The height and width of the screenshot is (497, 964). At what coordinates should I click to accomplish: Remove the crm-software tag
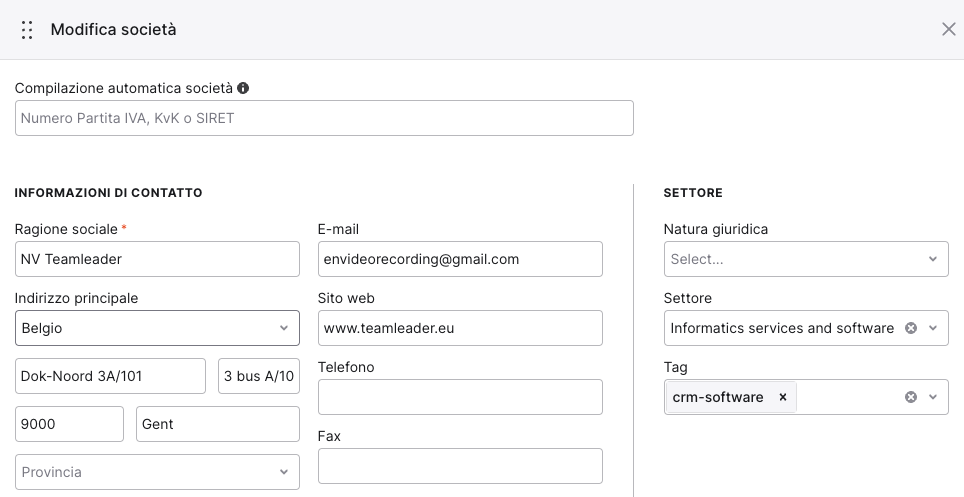point(783,397)
